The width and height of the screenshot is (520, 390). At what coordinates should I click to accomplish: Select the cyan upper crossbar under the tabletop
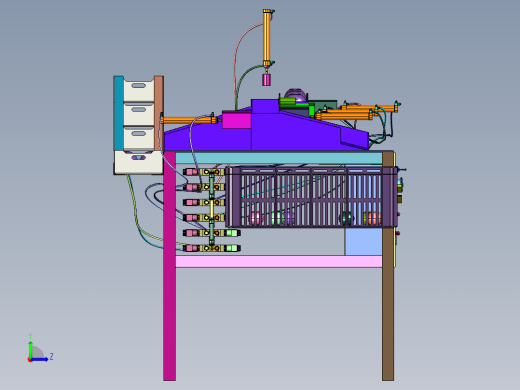tap(279, 158)
